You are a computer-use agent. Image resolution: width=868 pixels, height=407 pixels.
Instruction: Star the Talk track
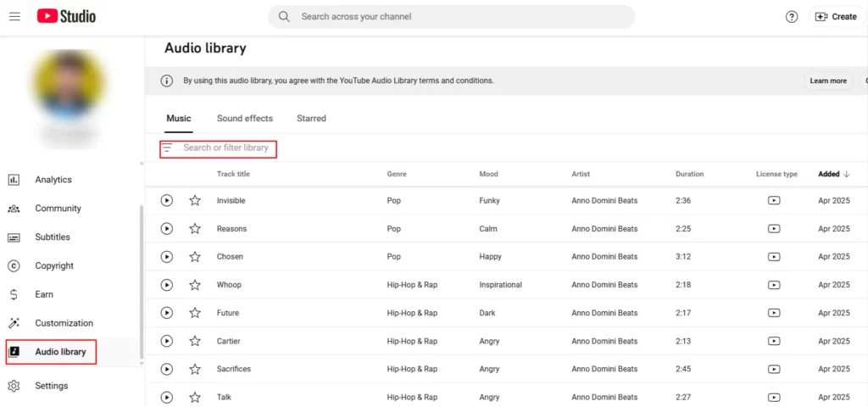(x=195, y=397)
